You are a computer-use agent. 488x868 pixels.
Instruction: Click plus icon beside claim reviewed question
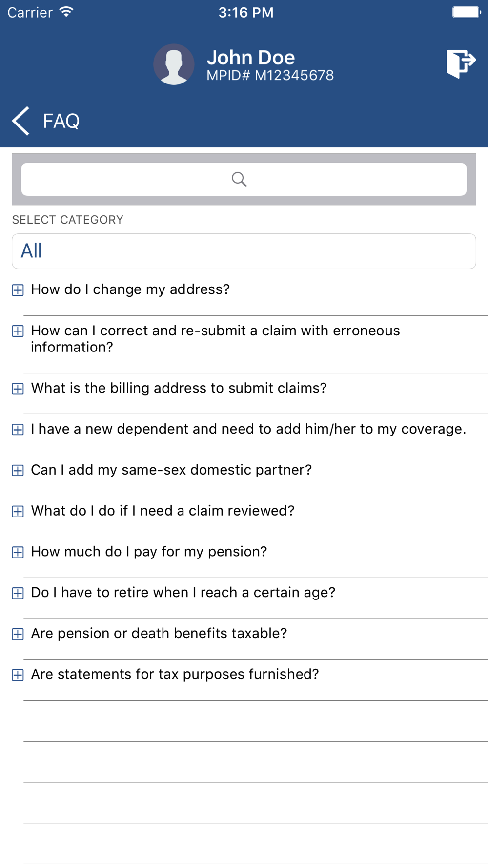(18, 511)
